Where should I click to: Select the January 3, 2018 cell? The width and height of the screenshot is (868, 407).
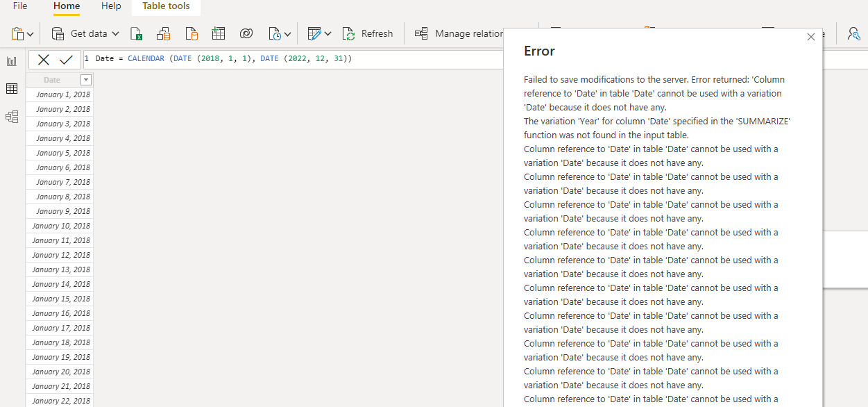click(60, 124)
